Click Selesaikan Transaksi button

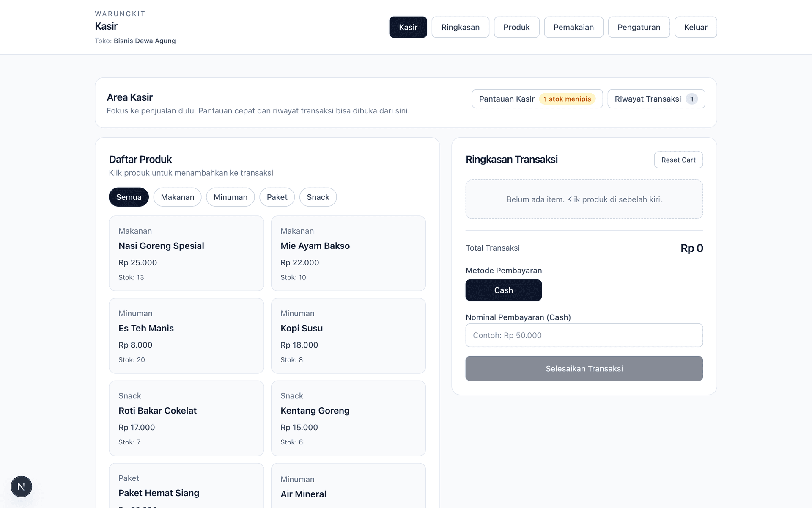pos(584,368)
